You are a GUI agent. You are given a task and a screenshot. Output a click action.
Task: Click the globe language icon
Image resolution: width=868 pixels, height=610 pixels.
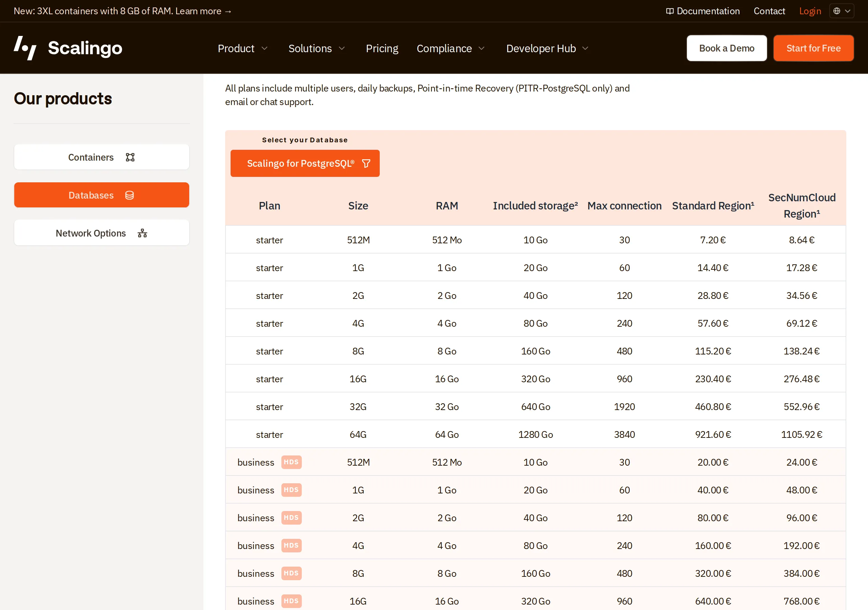pos(837,11)
